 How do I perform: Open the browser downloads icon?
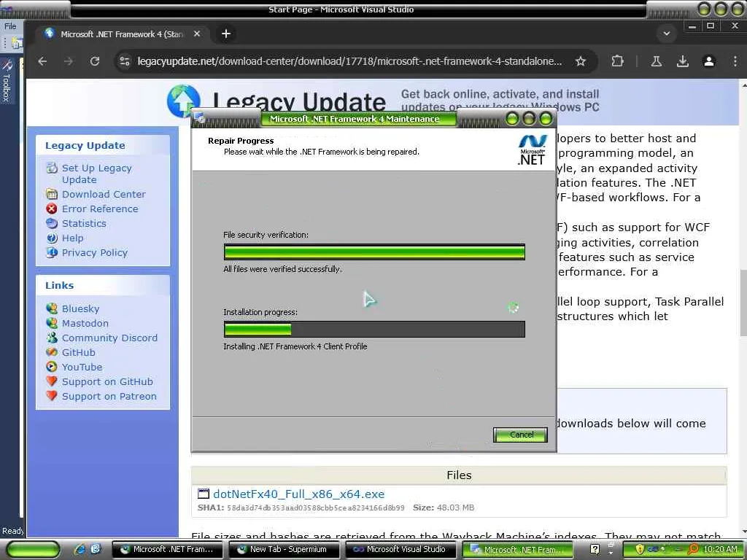point(683,61)
